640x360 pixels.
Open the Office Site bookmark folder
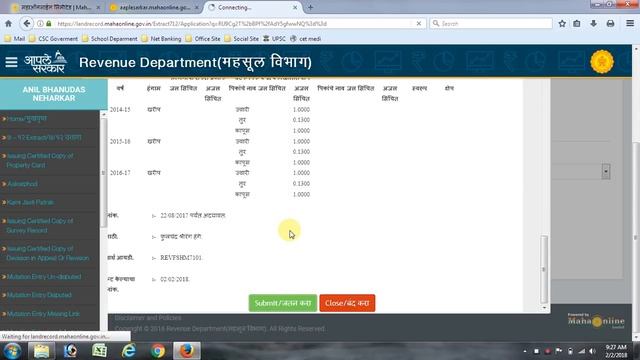(x=203, y=39)
